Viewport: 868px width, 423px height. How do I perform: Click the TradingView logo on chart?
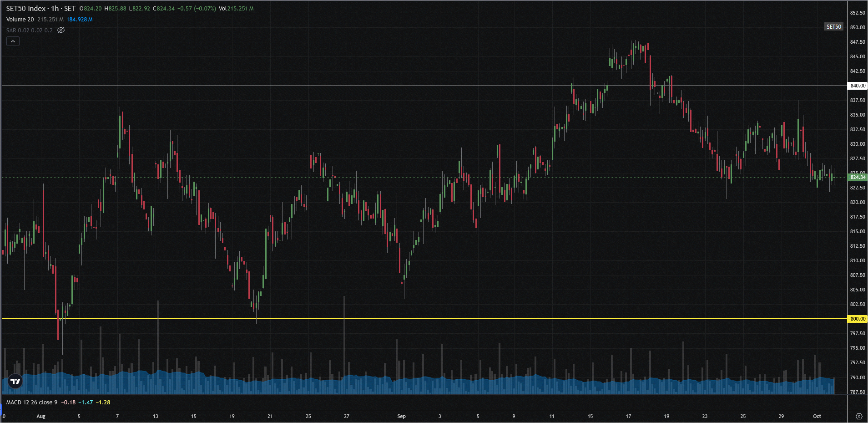(15, 381)
